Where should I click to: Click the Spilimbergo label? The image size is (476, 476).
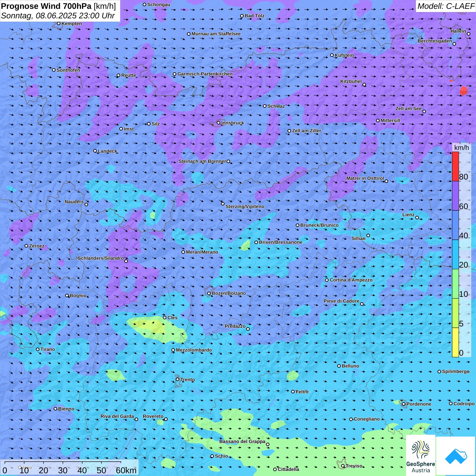(456, 371)
